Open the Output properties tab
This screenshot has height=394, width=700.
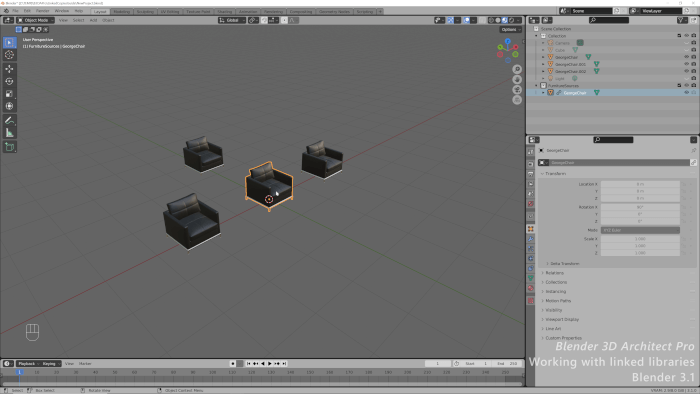pyautogui.click(x=531, y=174)
